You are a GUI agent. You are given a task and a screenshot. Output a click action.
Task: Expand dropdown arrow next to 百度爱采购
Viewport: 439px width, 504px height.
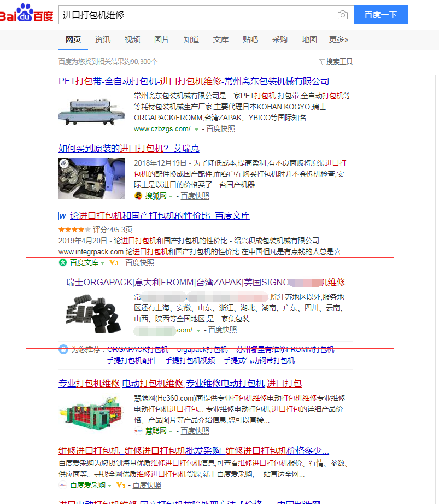(109, 485)
